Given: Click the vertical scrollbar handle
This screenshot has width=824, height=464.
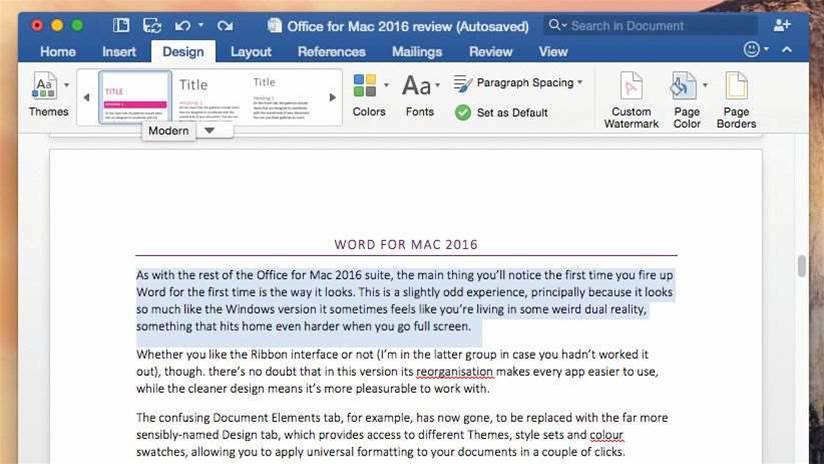Looking at the screenshot, I should (801, 265).
